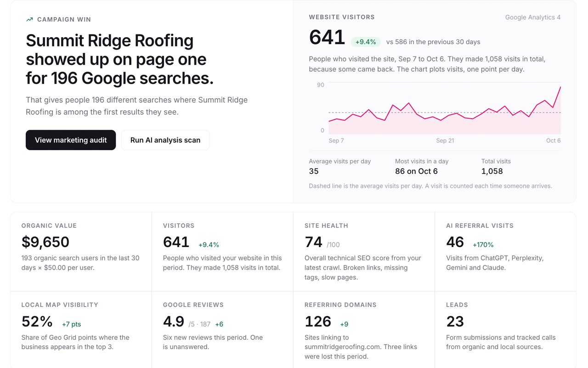Click the +6 new reviews indicator
The image size is (588, 368).
click(x=219, y=324)
